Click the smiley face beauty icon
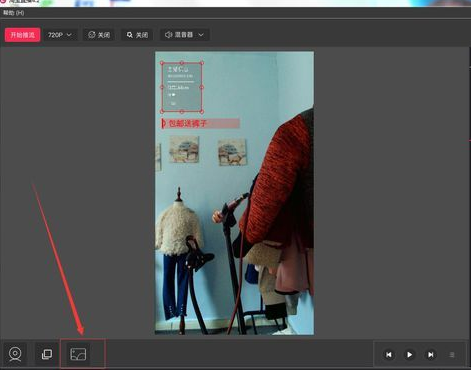The width and height of the screenshot is (471, 370). (92, 35)
